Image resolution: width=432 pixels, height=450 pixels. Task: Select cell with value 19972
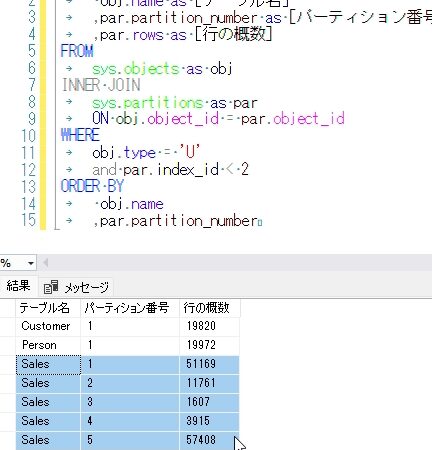pyautogui.click(x=210, y=345)
